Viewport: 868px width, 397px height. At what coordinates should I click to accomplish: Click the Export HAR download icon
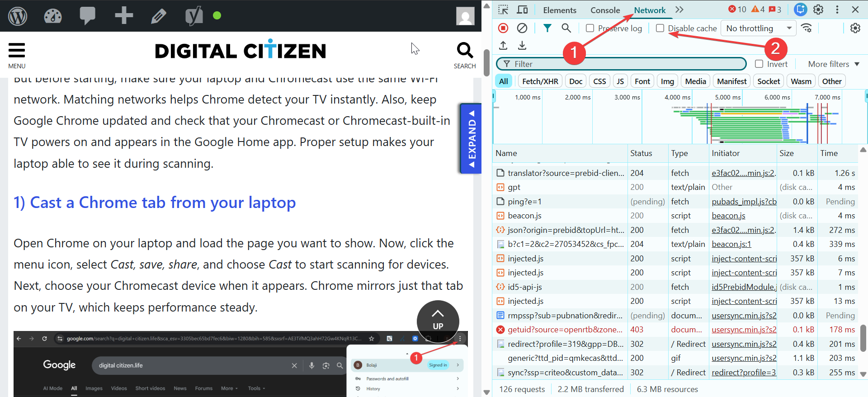click(522, 45)
